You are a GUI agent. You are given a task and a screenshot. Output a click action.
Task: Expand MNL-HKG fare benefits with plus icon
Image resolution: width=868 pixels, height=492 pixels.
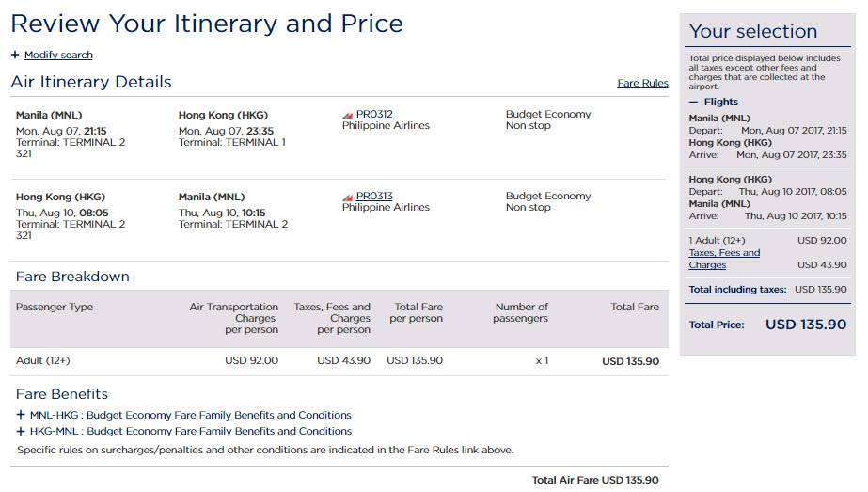(21, 415)
